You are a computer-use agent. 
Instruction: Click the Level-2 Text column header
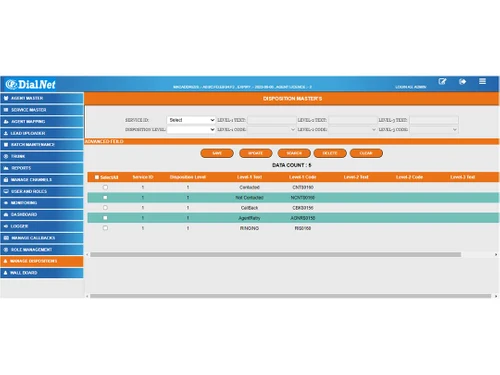[356, 177]
